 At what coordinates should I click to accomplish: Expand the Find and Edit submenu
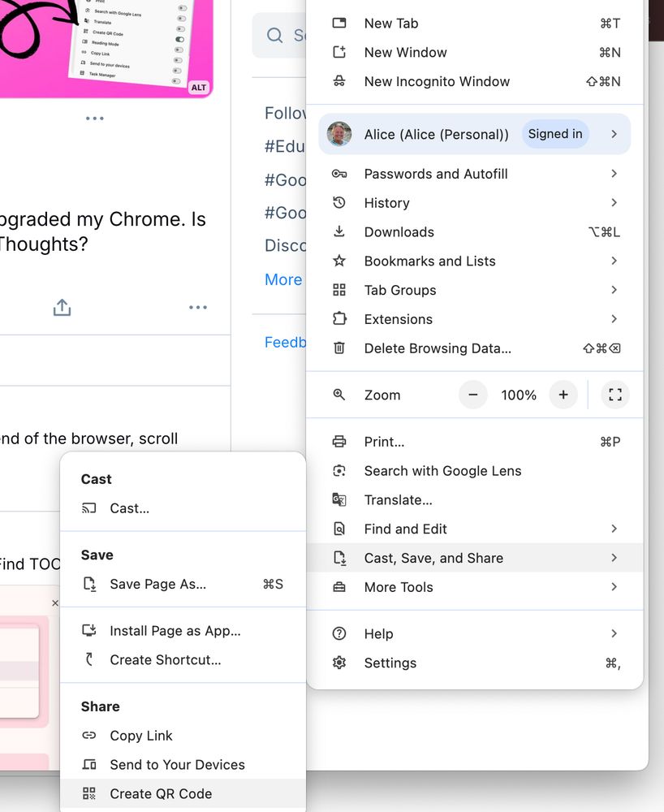pyautogui.click(x=614, y=529)
